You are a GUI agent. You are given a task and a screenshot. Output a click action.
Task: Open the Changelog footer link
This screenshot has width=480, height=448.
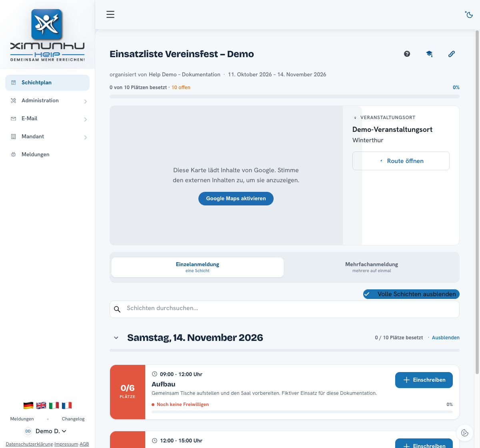click(x=73, y=419)
